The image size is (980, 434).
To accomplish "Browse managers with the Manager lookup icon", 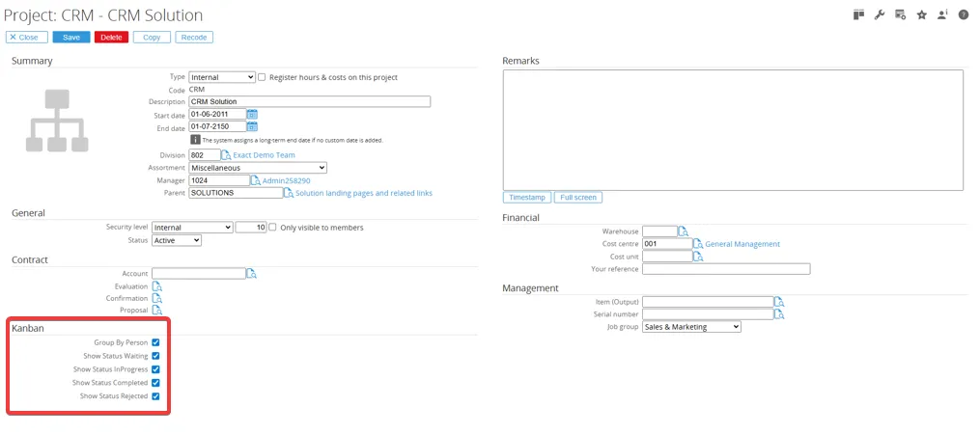I will (x=255, y=180).
